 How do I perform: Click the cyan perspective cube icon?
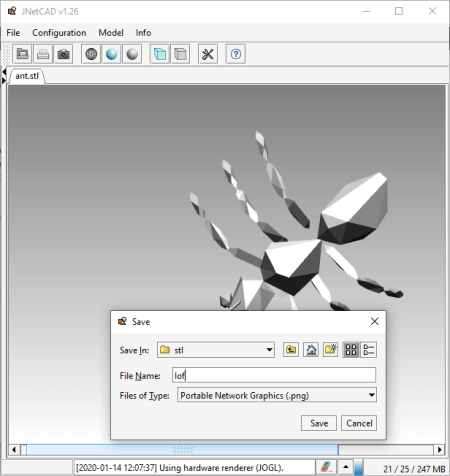pyautogui.click(x=160, y=54)
